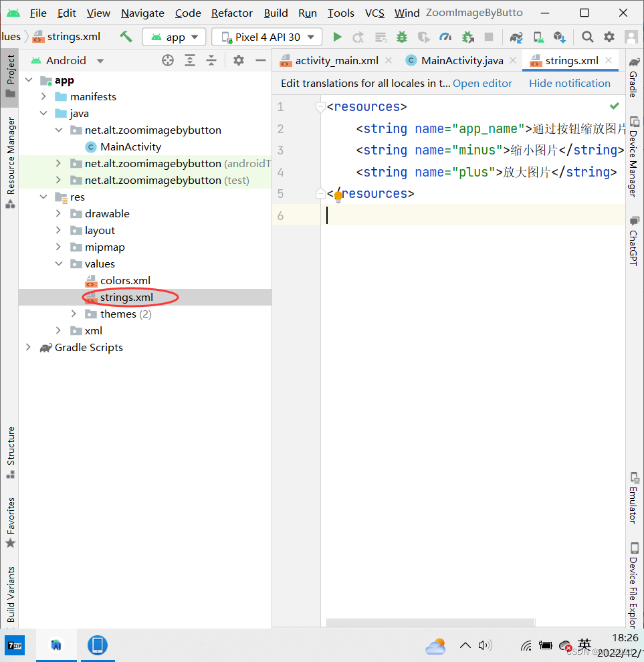Open the Profile app speedometer icon
This screenshot has height=662, width=644.
pos(445,37)
